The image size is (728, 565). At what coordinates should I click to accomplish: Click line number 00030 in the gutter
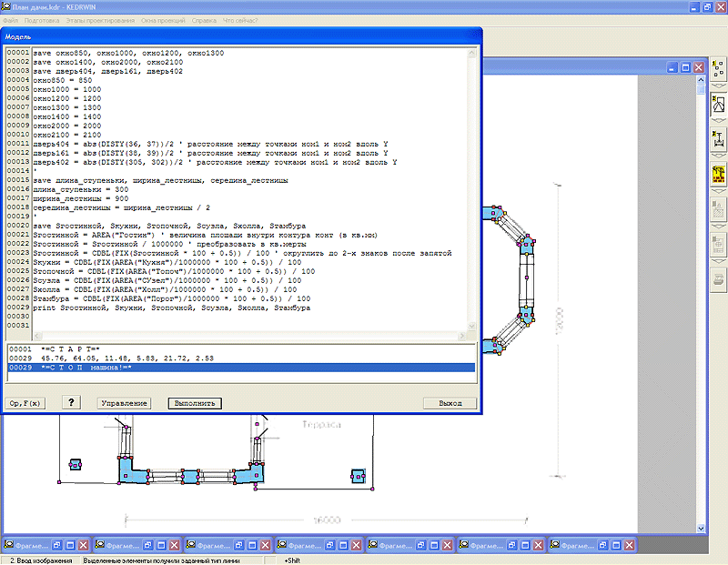(18, 316)
